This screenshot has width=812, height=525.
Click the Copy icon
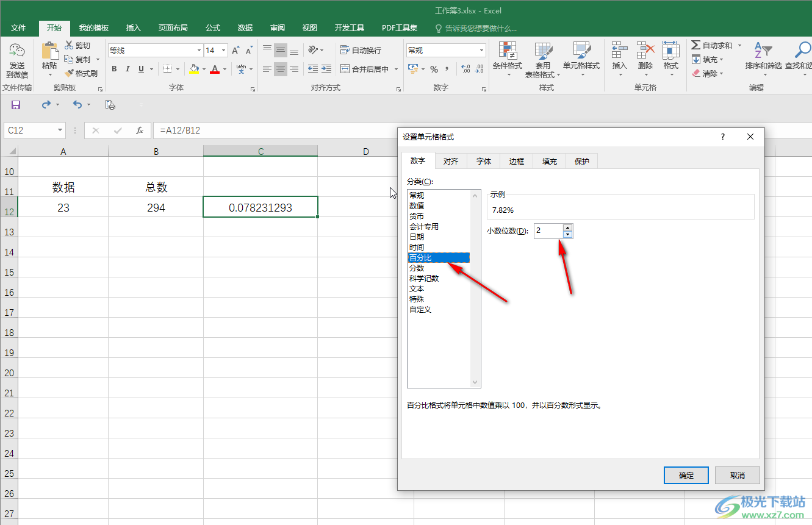click(69, 59)
